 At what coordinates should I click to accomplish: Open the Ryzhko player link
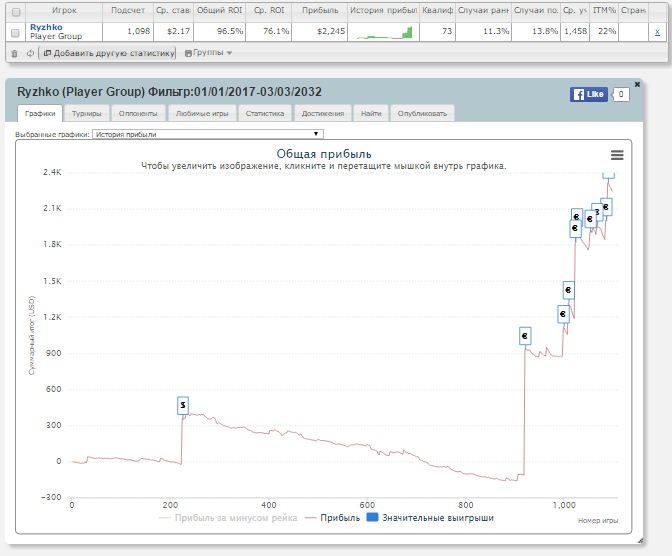pyautogui.click(x=45, y=27)
